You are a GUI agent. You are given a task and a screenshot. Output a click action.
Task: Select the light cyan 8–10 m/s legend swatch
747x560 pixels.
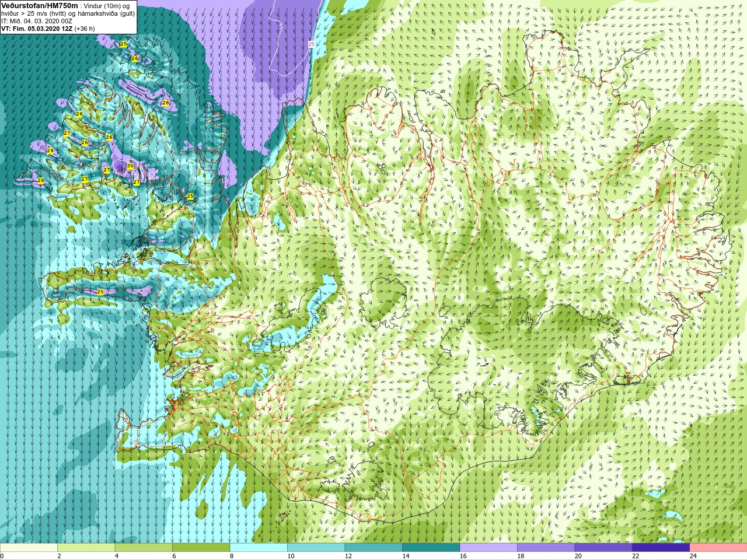[x=259, y=548]
